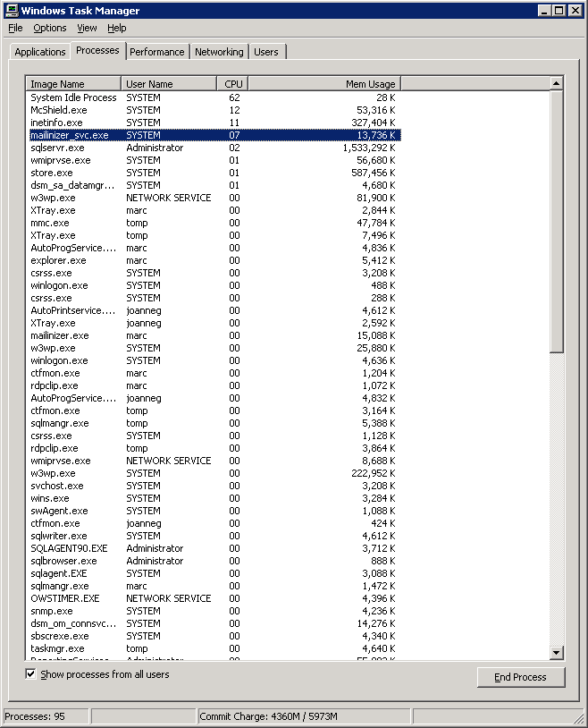Minimize the Task Manager window
Screen dimensions: 588x728
(544, 10)
